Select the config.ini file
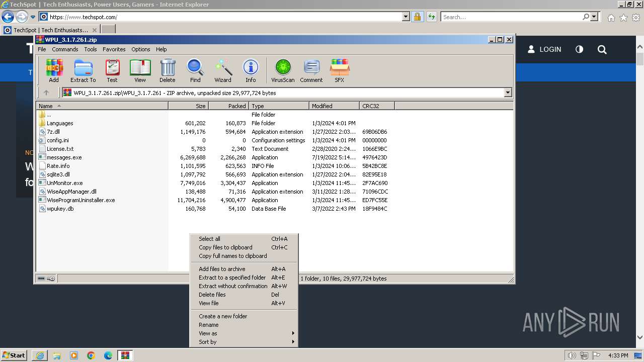 point(57,140)
